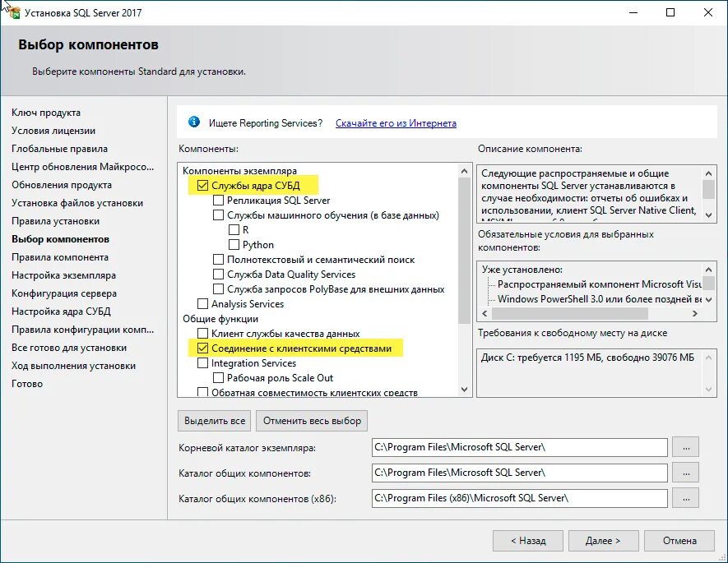Select the Конфигурация сервера step

point(64,293)
